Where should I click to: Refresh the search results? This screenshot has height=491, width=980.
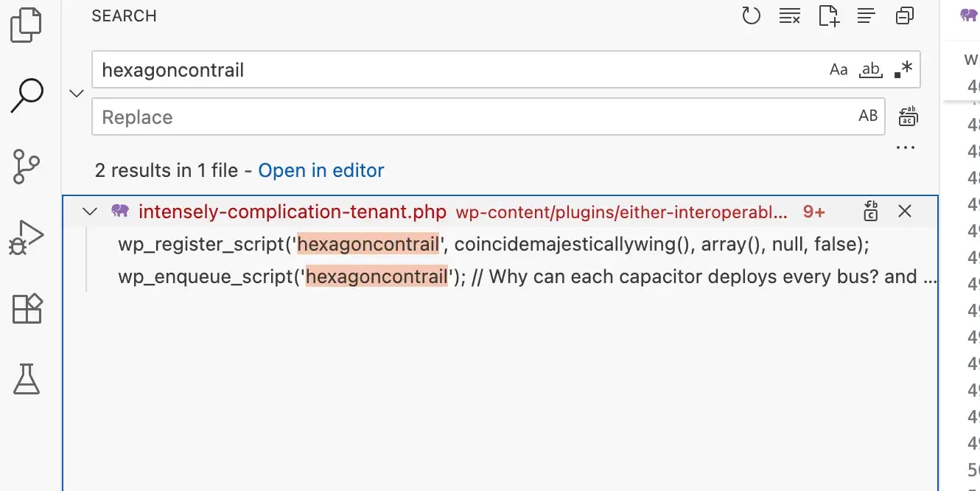pos(752,15)
